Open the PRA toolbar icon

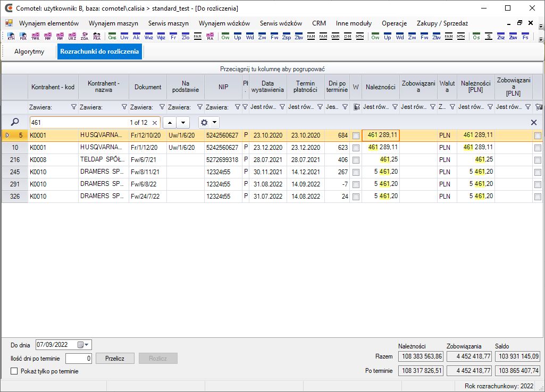(x=97, y=37)
